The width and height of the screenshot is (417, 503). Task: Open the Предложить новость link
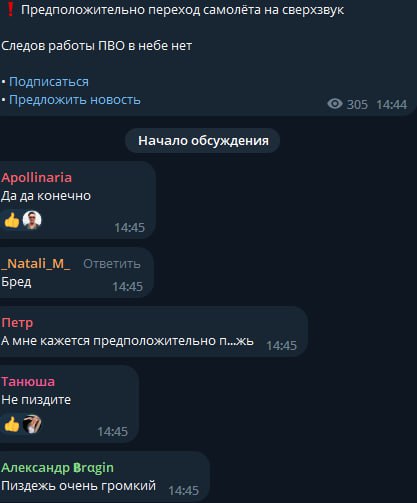pos(75,100)
